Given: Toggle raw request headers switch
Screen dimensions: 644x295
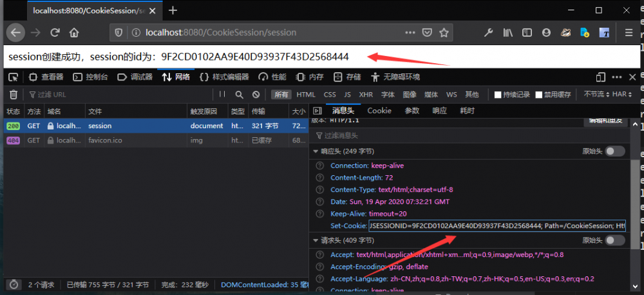Looking at the screenshot, I should click(x=615, y=240).
